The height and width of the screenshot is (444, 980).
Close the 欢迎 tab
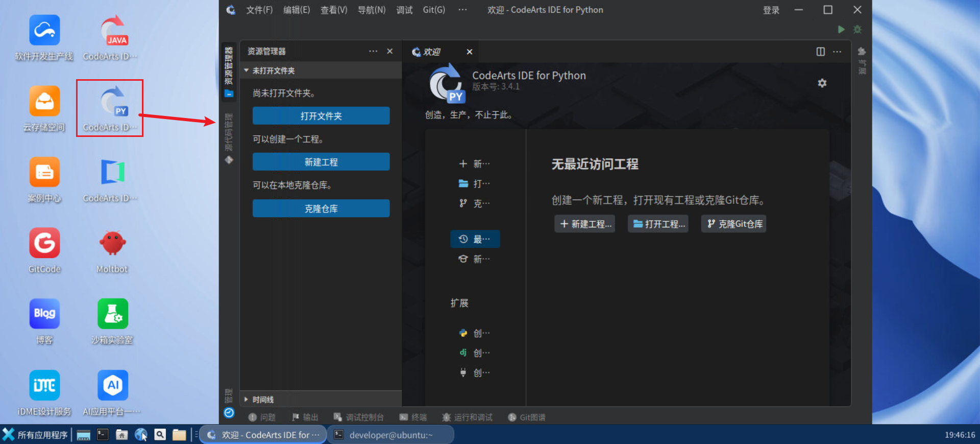coord(470,52)
